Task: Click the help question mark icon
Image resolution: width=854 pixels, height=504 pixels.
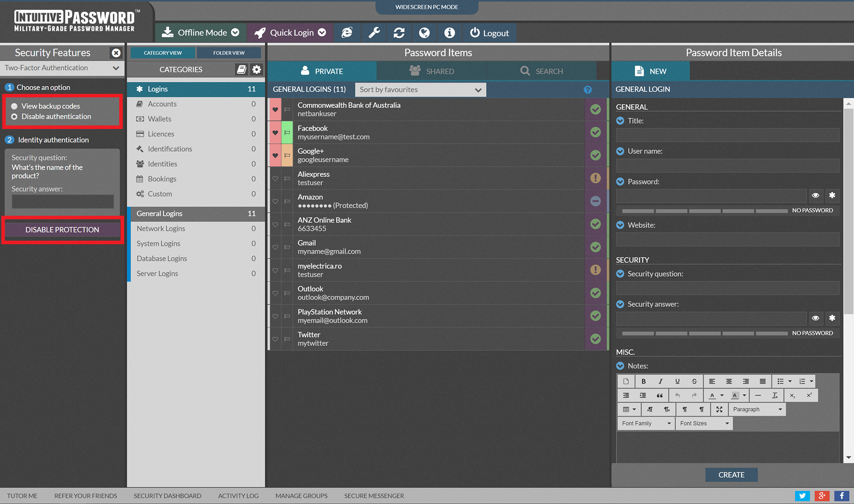Action: point(588,90)
